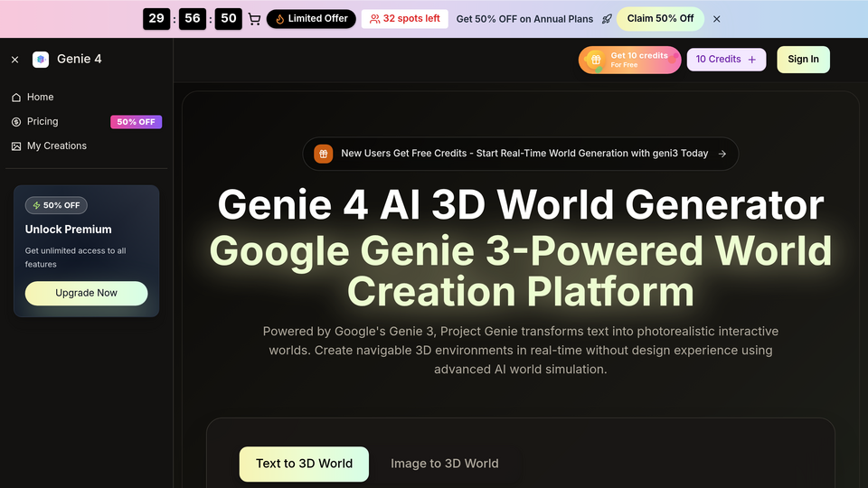Select the Text to 3D World tab

[304, 464]
